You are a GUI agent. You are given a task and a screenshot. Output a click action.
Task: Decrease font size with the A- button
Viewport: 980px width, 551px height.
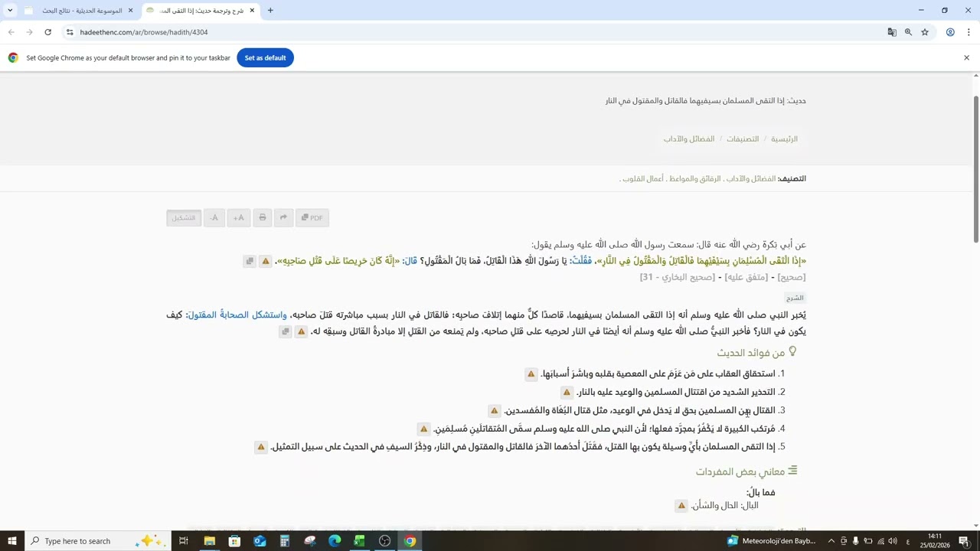[x=214, y=218]
